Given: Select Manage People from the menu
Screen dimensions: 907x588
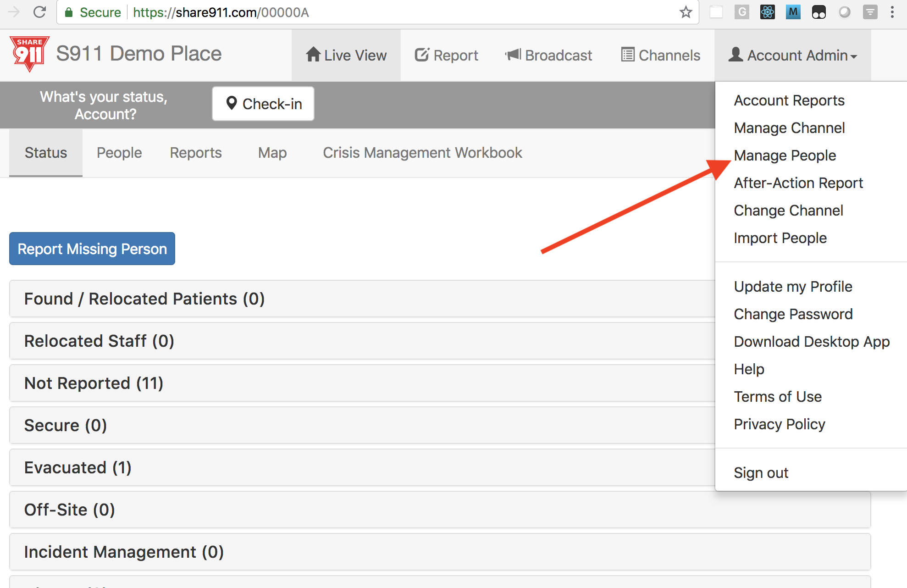Looking at the screenshot, I should click(785, 155).
